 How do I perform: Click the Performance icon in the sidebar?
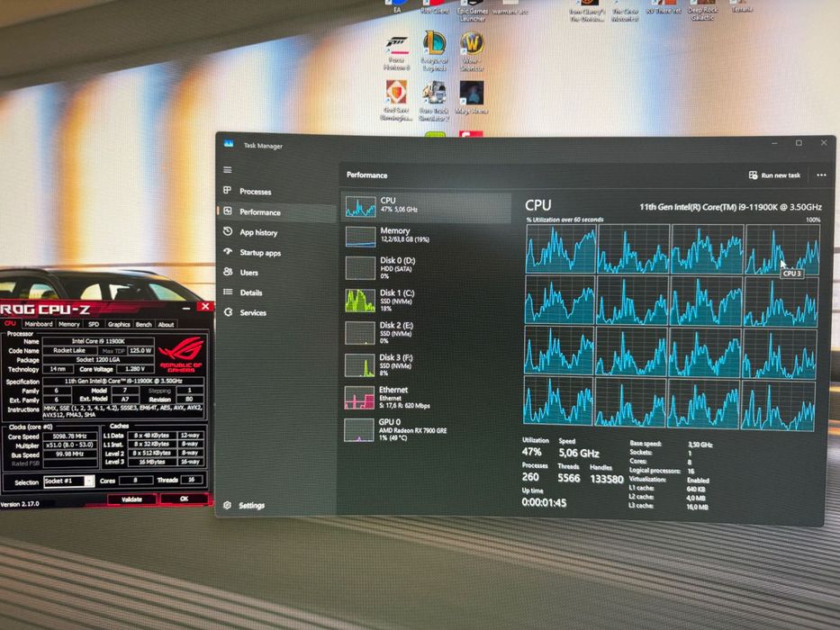(x=228, y=211)
